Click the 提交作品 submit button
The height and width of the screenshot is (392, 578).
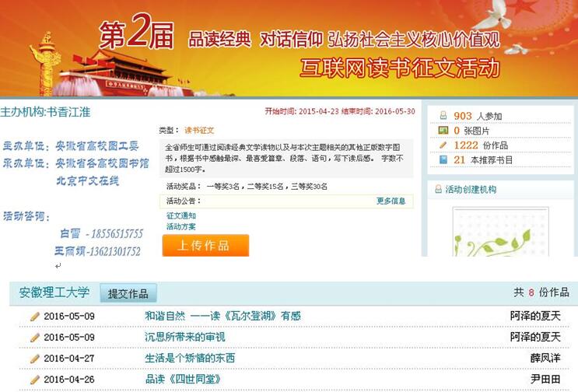(128, 293)
